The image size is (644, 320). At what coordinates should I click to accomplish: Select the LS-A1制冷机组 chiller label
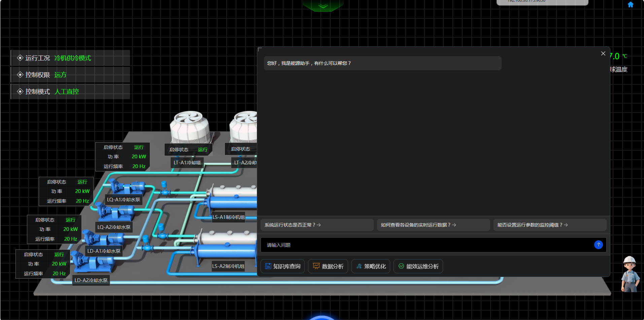pos(229,217)
